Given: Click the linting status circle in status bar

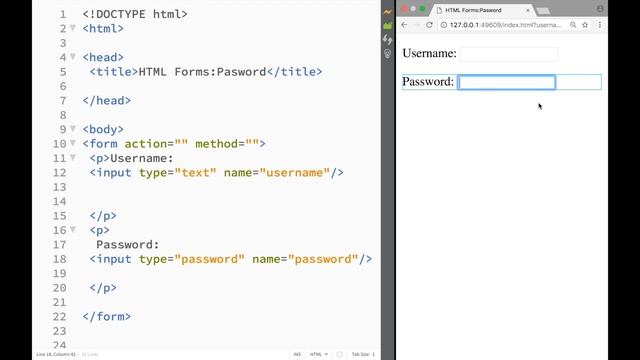Looking at the screenshot, I should click(x=340, y=354).
